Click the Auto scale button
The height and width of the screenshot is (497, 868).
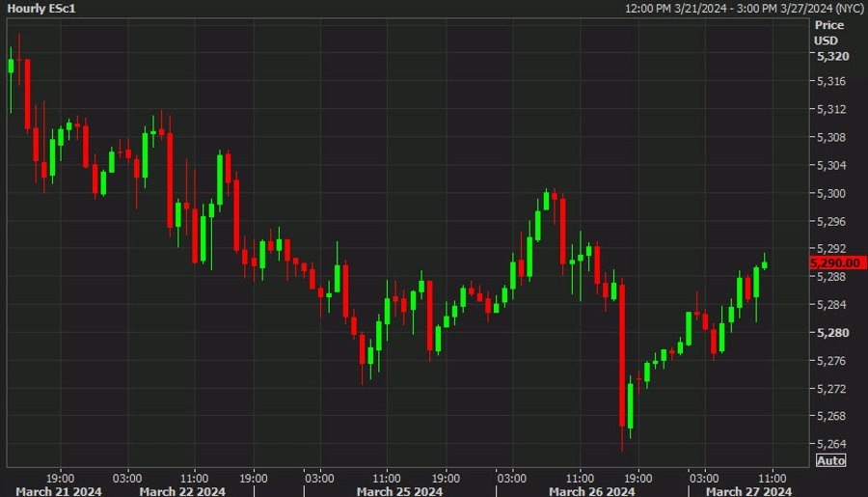(831, 460)
